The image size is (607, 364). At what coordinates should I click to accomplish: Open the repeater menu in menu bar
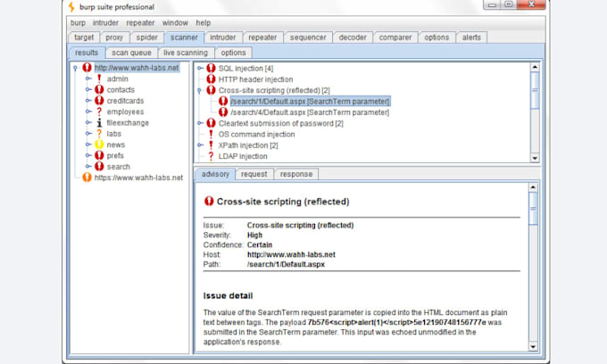pos(140,23)
